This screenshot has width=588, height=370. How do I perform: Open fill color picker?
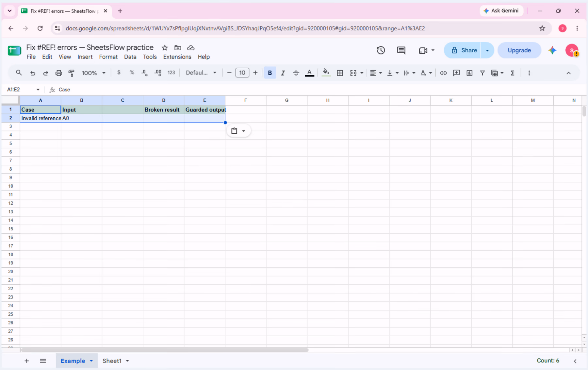[x=326, y=73]
